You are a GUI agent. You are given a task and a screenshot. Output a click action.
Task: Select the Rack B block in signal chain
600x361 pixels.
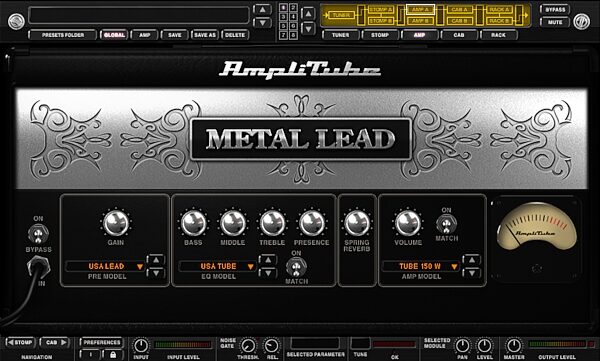point(499,21)
